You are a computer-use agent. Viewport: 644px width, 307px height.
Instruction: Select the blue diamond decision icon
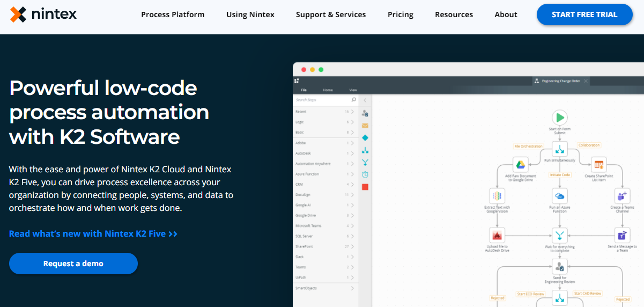365,138
